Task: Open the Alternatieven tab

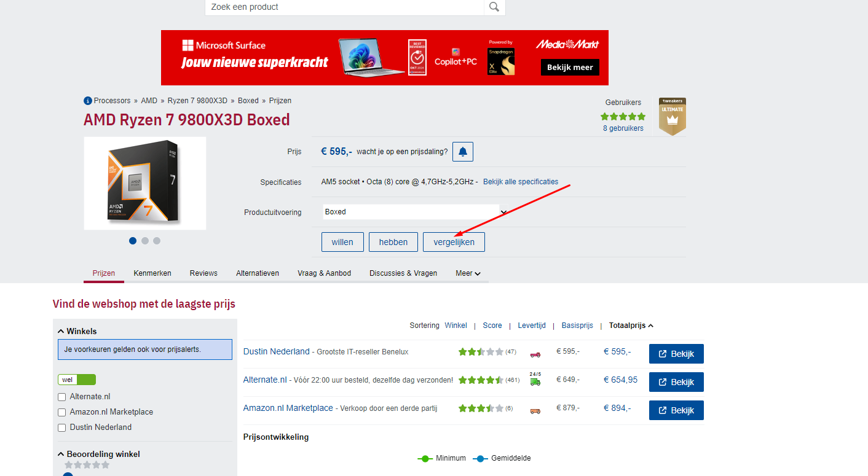Action: point(258,273)
